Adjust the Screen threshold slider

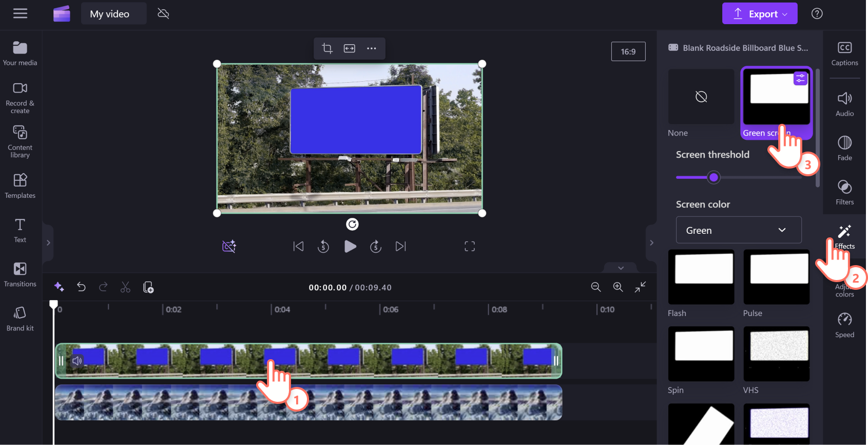pyautogui.click(x=713, y=177)
